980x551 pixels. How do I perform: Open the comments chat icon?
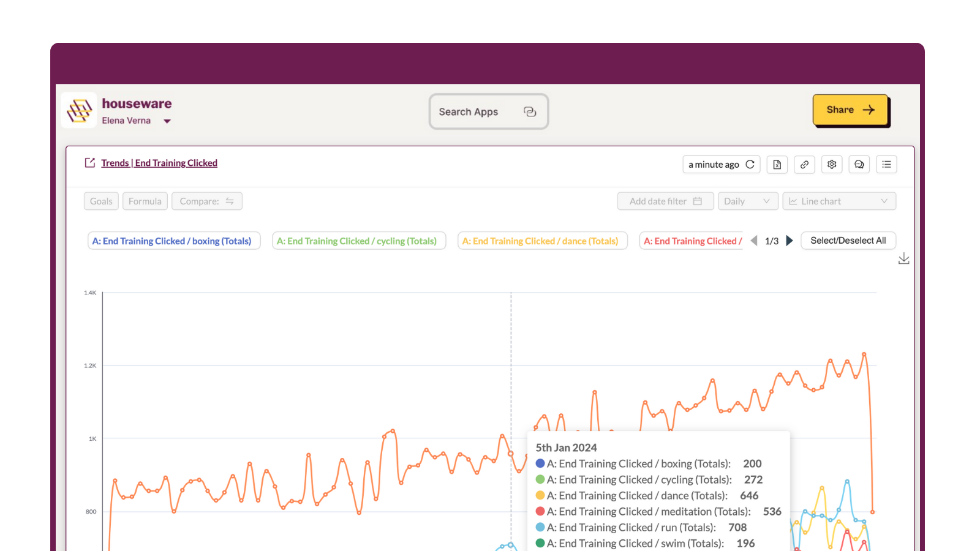[859, 165]
